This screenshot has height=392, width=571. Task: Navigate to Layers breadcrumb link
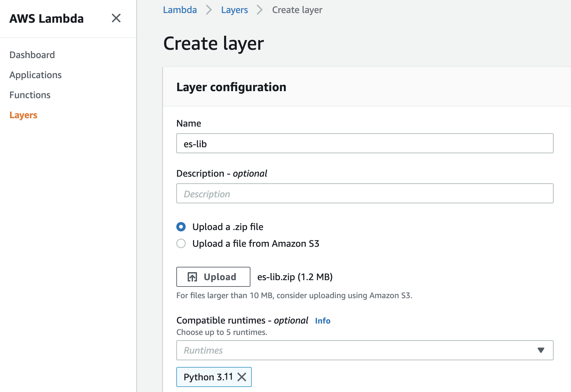234,10
